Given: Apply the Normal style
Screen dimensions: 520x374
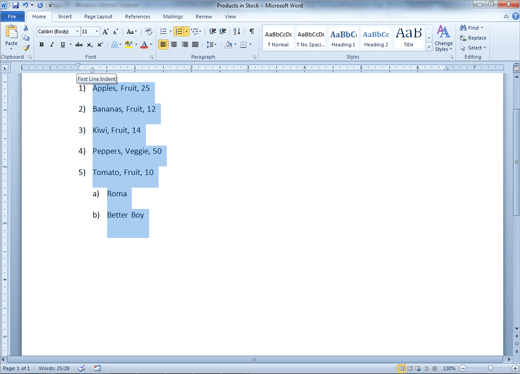Looking at the screenshot, I should [278, 39].
